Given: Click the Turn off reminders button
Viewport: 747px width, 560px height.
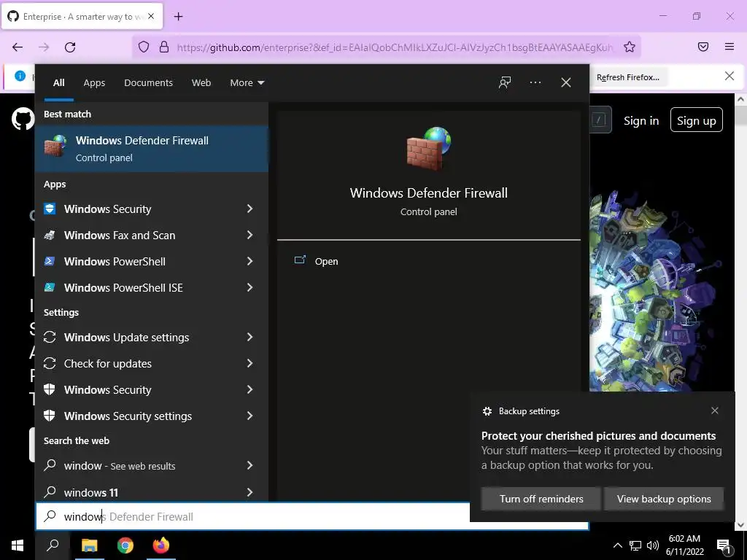Looking at the screenshot, I should [541, 499].
